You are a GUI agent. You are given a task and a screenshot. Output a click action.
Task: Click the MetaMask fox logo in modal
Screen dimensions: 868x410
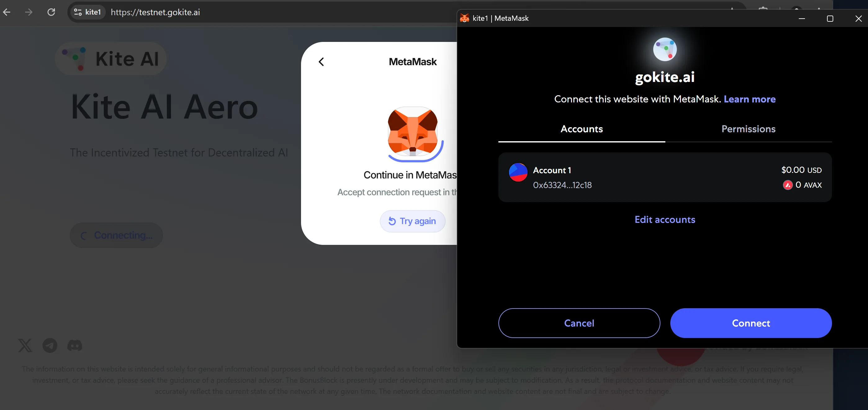coord(412,131)
